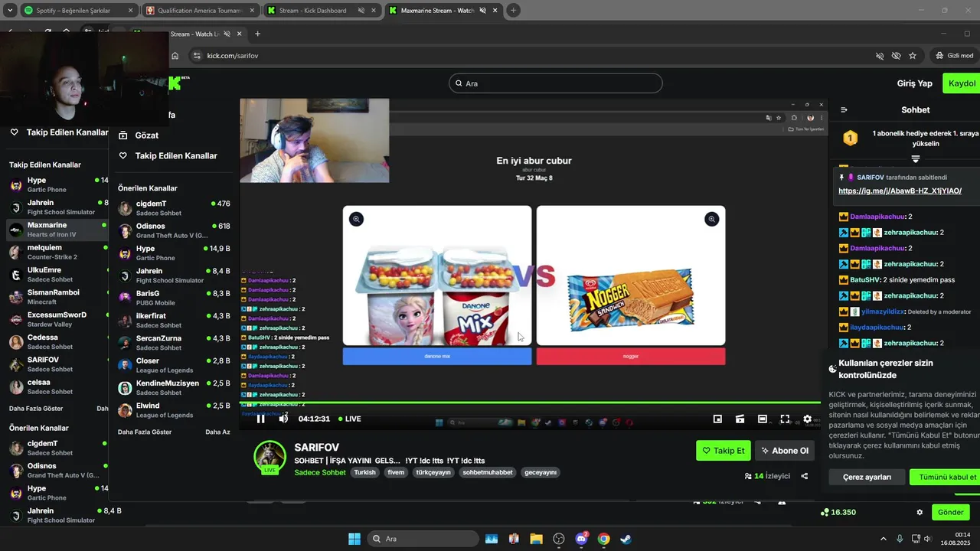This screenshot has height=551, width=980.
Task: Open Çerez ayarları cookie settings
Action: pos(867,477)
